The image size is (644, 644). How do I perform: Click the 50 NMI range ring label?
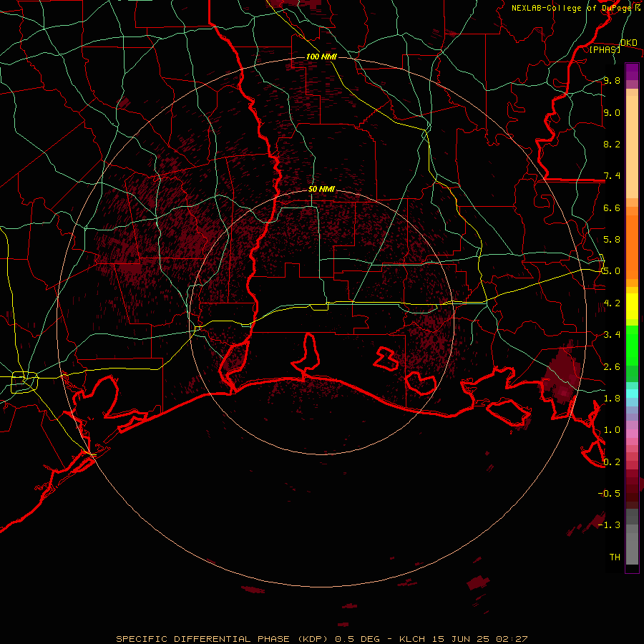[x=321, y=190]
